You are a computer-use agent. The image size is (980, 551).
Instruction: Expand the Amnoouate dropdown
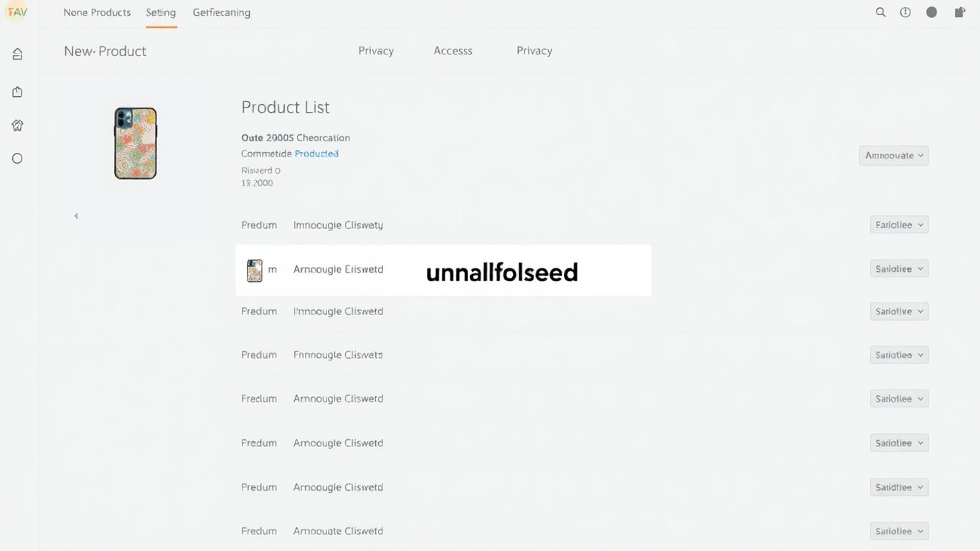coord(894,156)
